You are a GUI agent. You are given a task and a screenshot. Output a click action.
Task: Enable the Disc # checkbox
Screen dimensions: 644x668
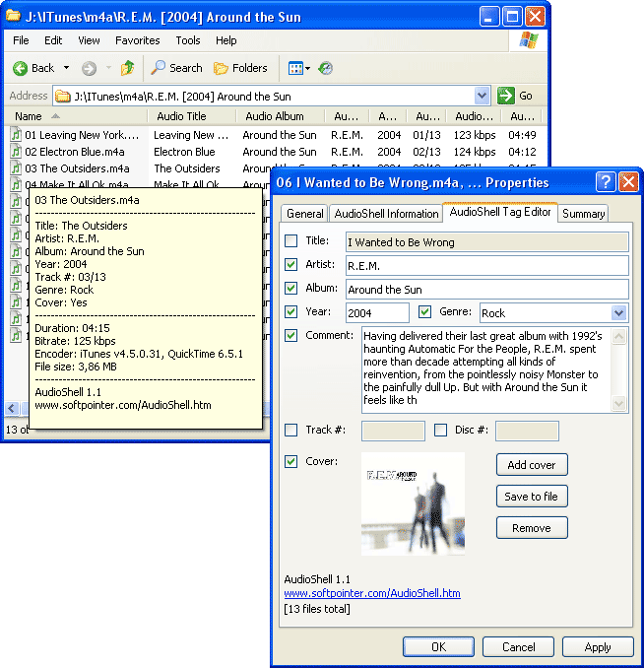[440, 430]
